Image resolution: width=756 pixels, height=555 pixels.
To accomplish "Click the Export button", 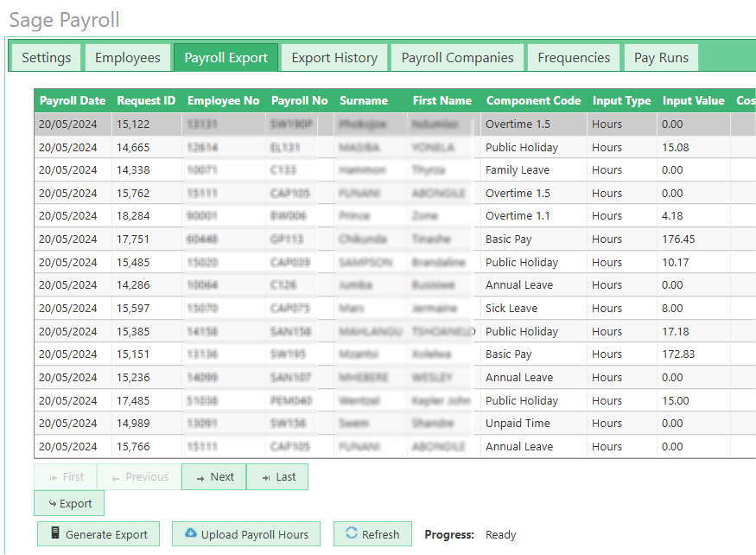I will point(69,503).
